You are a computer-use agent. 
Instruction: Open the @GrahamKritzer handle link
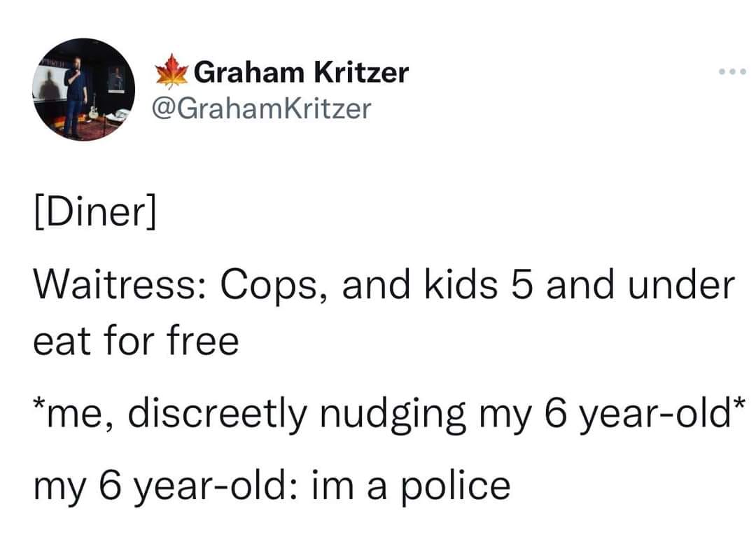pos(262,108)
